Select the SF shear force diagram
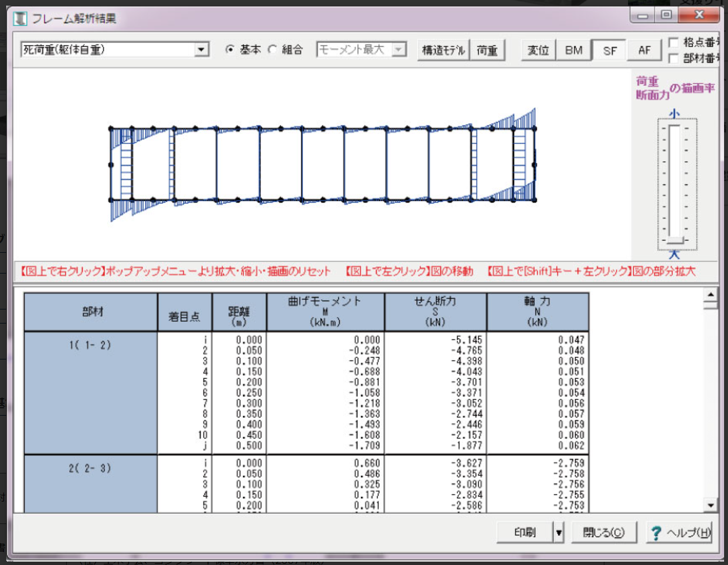This screenshot has height=565, width=728. coord(609,51)
